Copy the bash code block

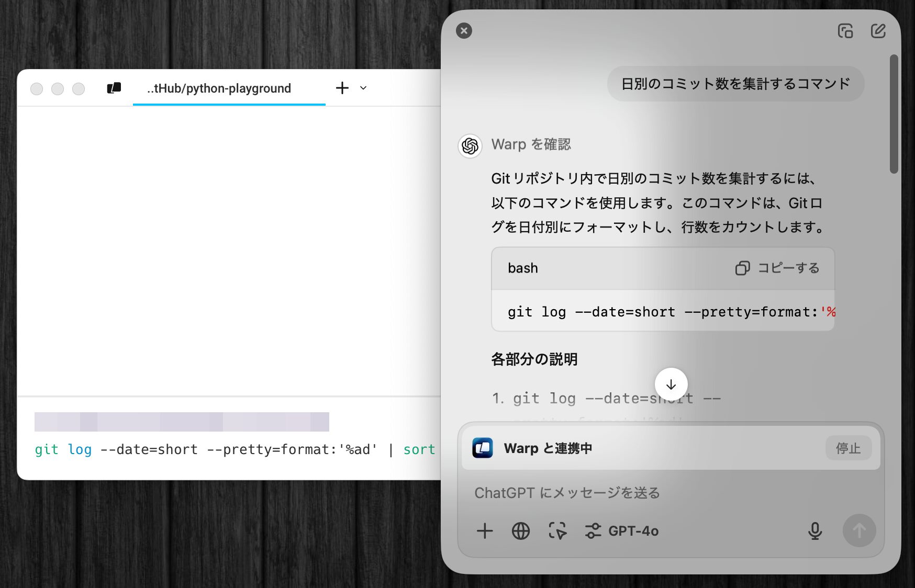(x=777, y=268)
